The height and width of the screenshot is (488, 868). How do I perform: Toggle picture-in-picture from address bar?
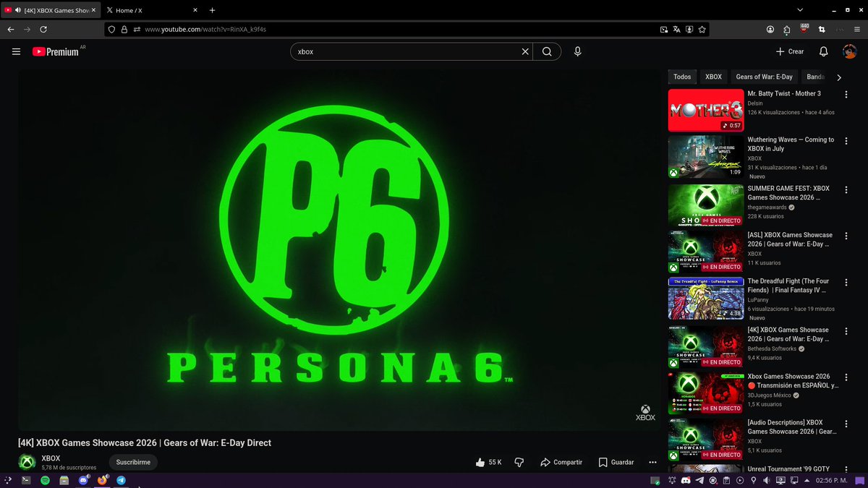(x=663, y=29)
